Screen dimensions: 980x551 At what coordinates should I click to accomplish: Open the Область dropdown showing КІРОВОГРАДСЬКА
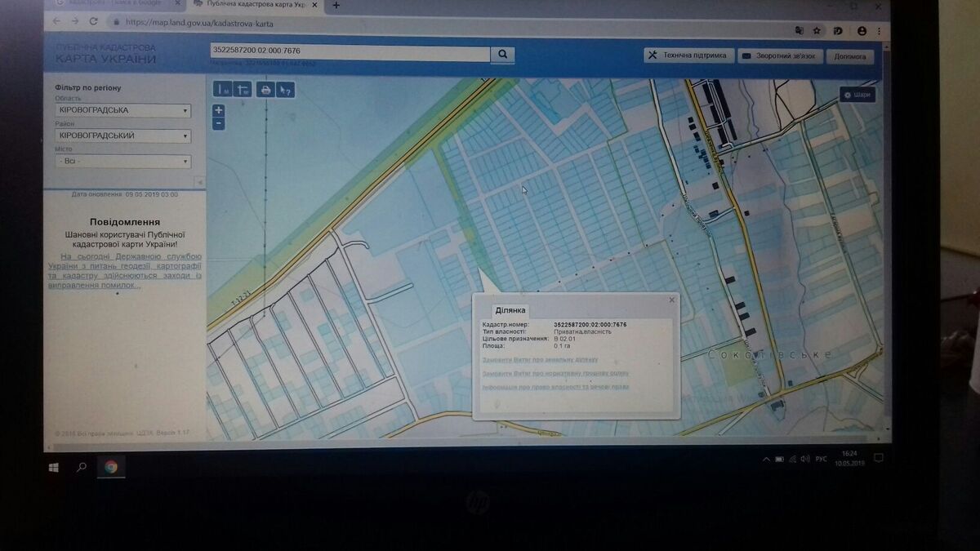pos(122,110)
